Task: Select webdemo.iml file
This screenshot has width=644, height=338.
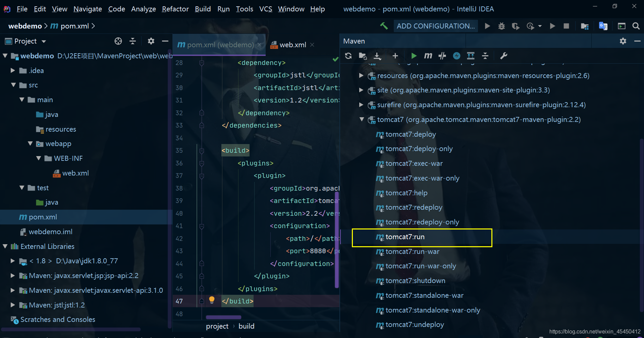Action: point(50,231)
